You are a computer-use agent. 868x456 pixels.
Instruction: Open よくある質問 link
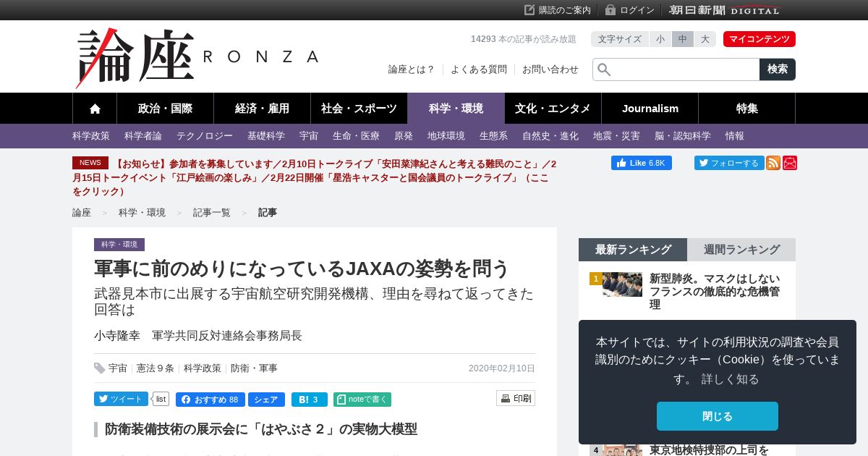click(479, 69)
